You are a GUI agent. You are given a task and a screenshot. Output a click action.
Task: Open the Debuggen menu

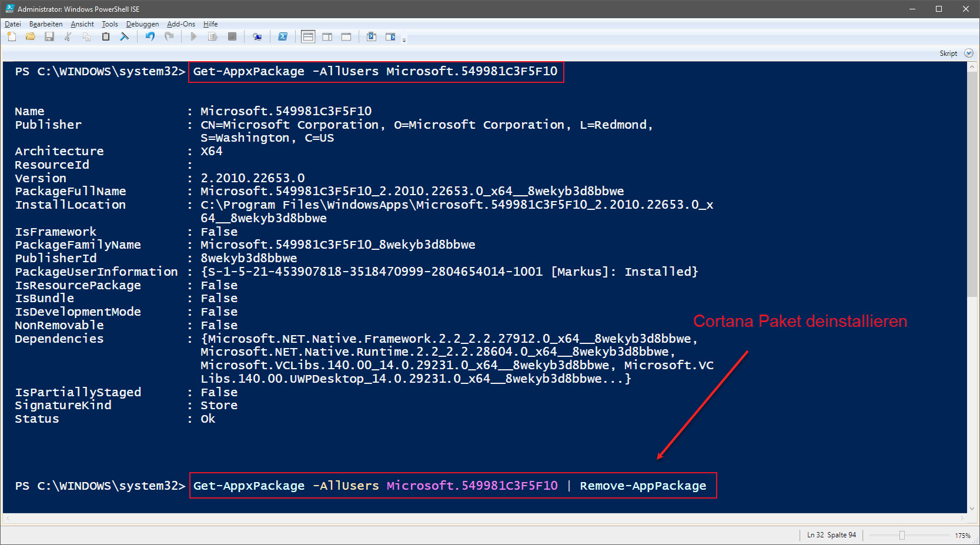(x=142, y=24)
